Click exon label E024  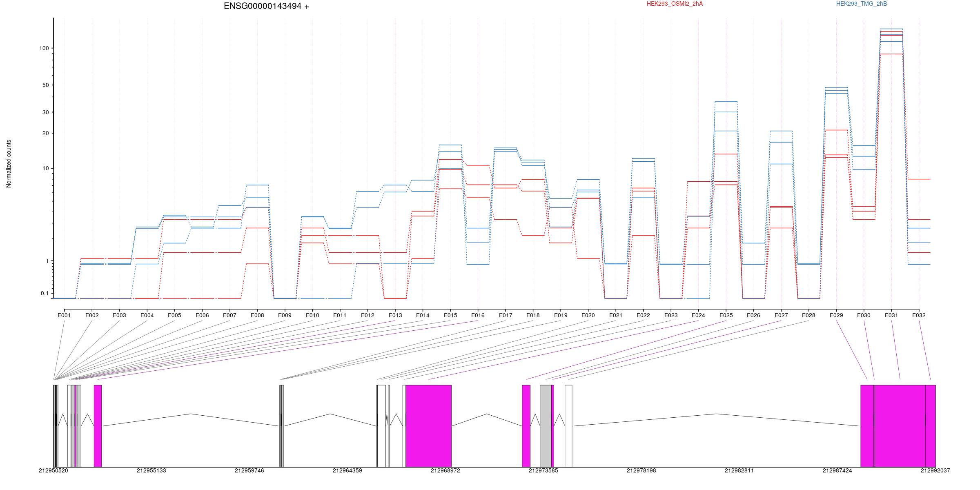[698, 315]
